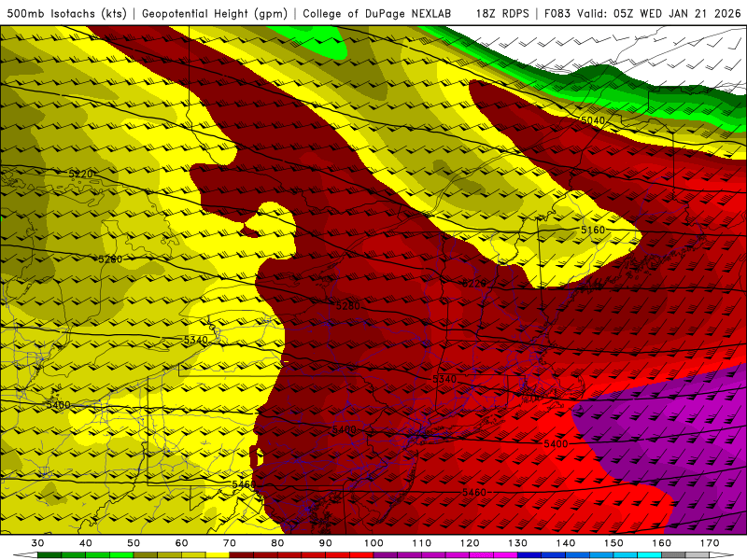Image resolution: width=747 pixels, height=560 pixels.
Task: Click the 'F083' forecast hour label
Action: click(557, 14)
